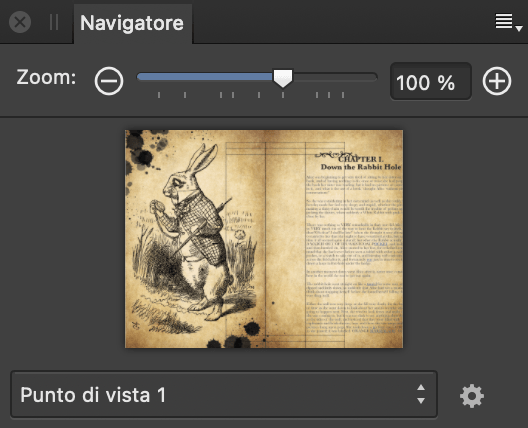528x428 pixels.
Task: Click the rabbit document preview thumbnail
Action: point(264,239)
